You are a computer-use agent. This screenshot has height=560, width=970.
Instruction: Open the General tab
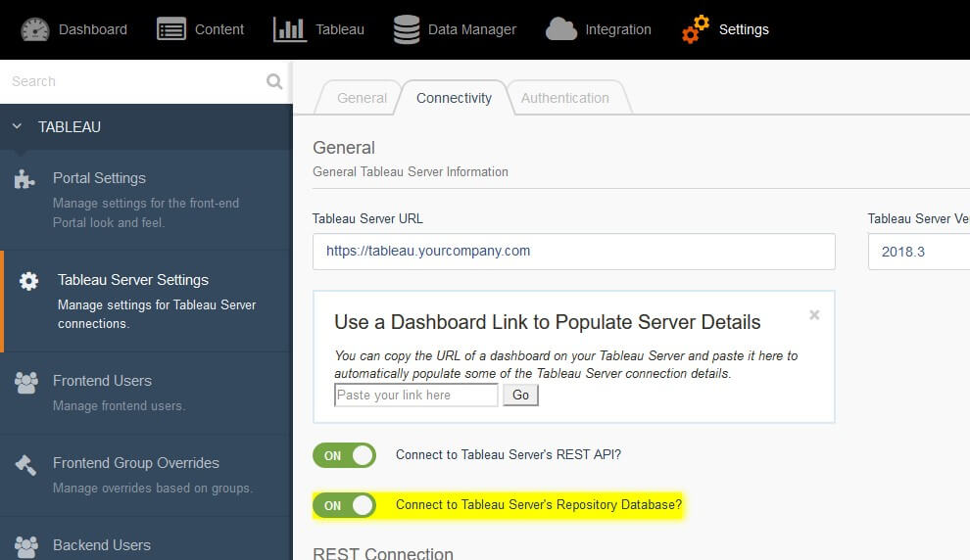tap(362, 98)
